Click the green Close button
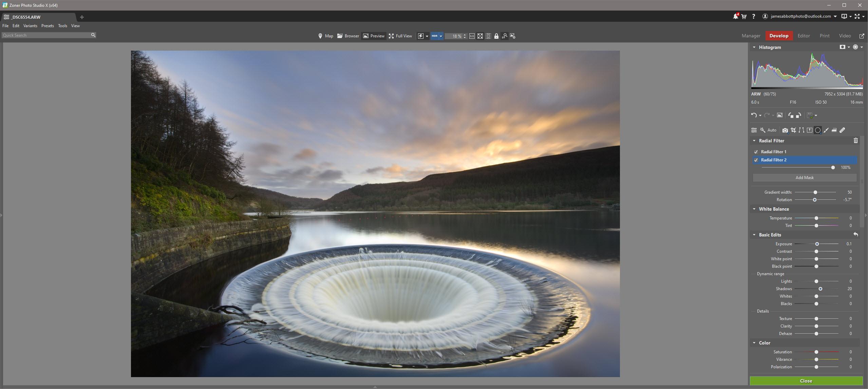Viewport: 868px width, 389px height. pyautogui.click(x=806, y=381)
